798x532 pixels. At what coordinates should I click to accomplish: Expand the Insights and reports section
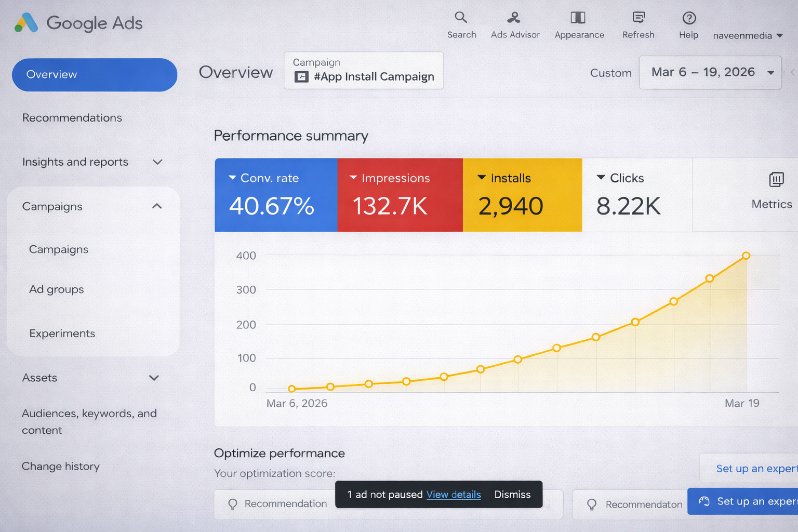click(x=157, y=162)
